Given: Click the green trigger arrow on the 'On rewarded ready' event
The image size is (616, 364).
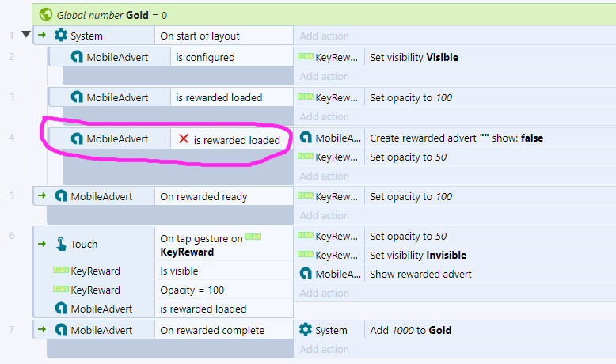Looking at the screenshot, I should tap(42, 195).
